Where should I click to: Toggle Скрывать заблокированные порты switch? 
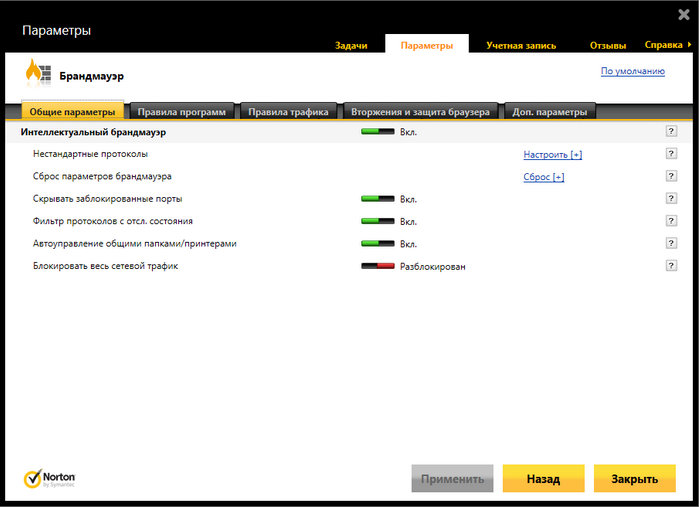tap(378, 198)
